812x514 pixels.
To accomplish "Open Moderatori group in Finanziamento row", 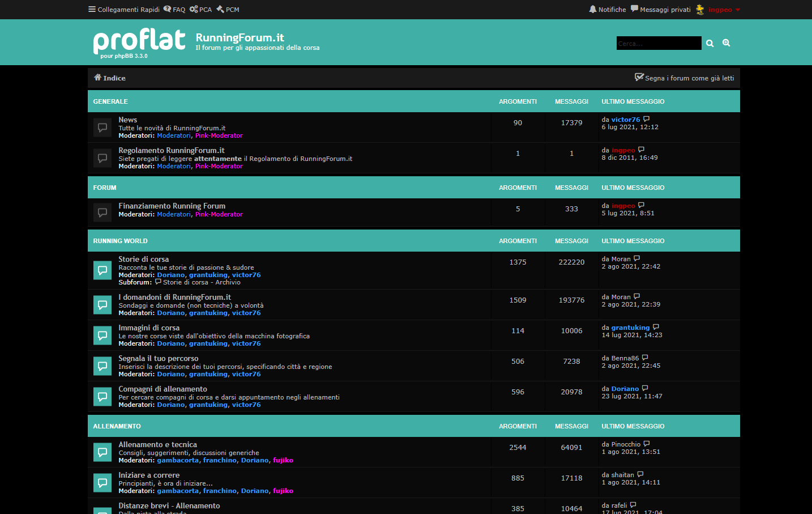I will click(x=174, y=214).
